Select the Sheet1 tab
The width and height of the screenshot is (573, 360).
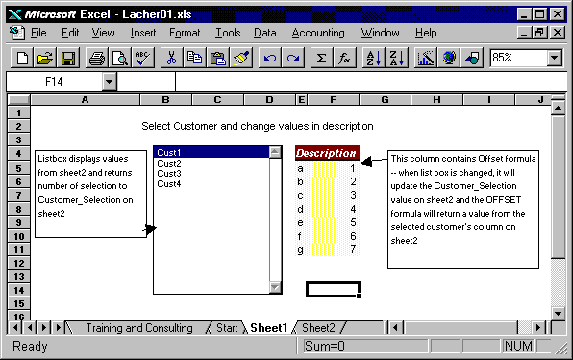[x=269, y=328]
